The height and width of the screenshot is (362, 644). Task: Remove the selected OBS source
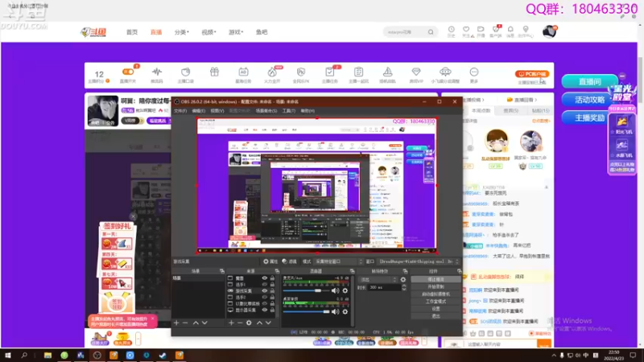tap(240, 323)
